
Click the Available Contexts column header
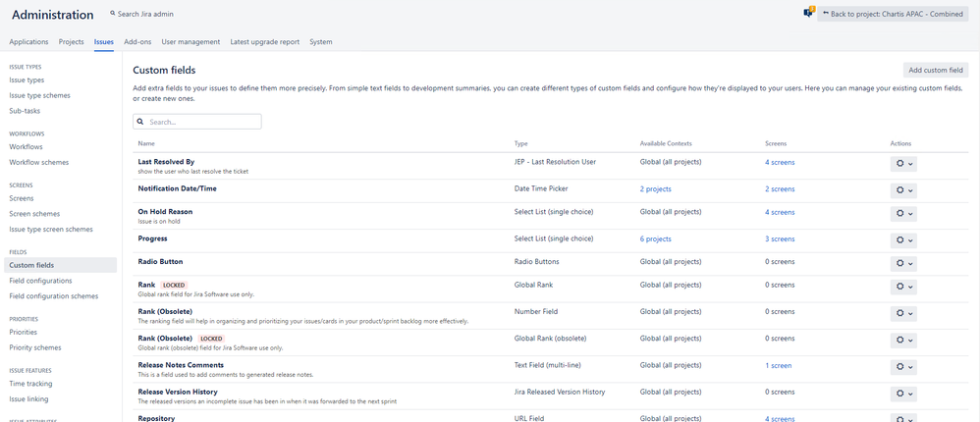[666, 143]
